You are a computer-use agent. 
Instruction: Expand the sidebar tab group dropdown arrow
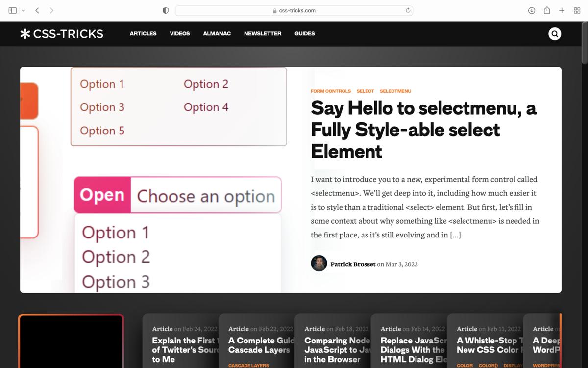coord(23,10)
